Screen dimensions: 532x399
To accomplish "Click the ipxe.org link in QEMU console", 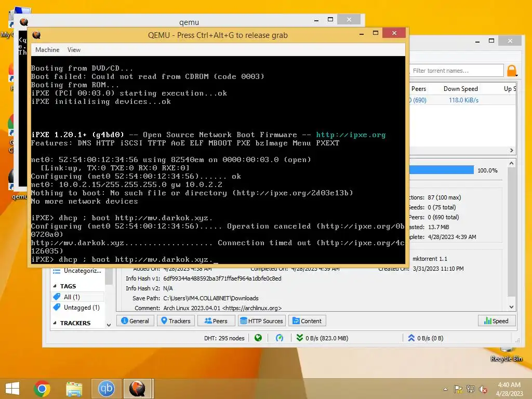I will (x=351, y=135).
